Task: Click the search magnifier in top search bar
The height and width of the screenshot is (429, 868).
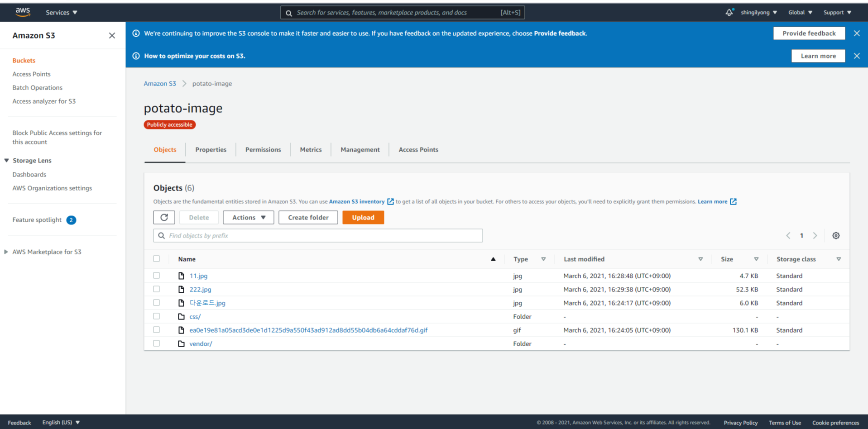Action: click(x=289, y=13)
